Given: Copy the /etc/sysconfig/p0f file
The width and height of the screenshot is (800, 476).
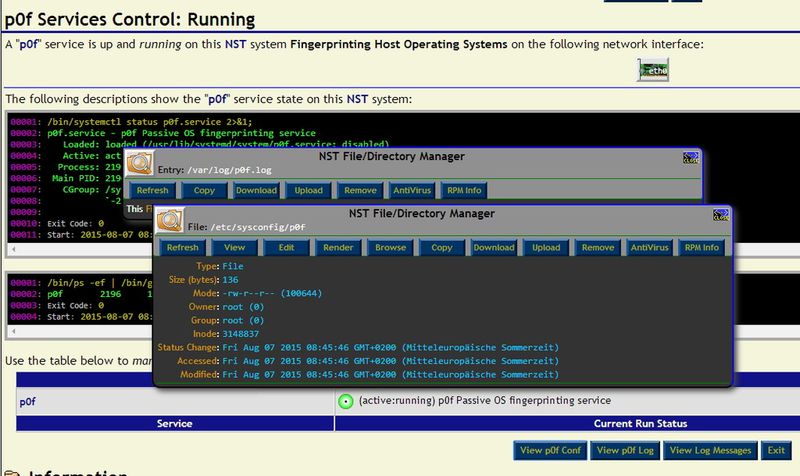Looking at the screenshot, I should 442,247.
